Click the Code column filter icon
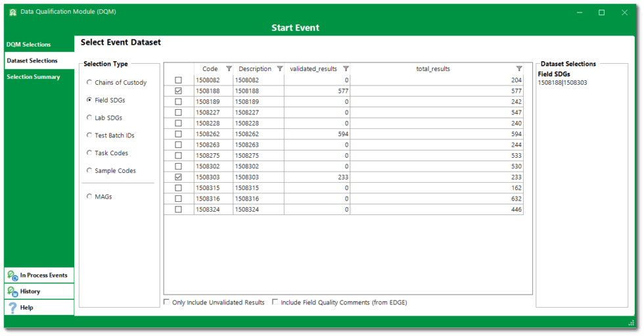 [x=229, y=68]
